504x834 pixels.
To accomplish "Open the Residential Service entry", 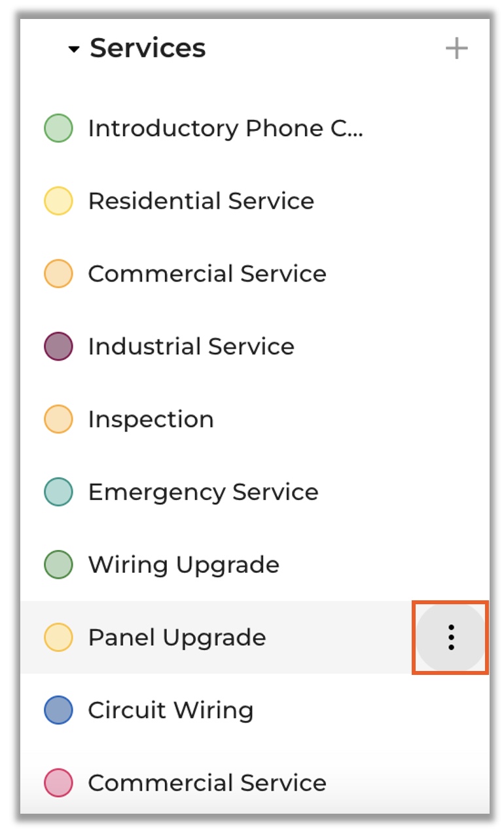I will tap(201, 201).
